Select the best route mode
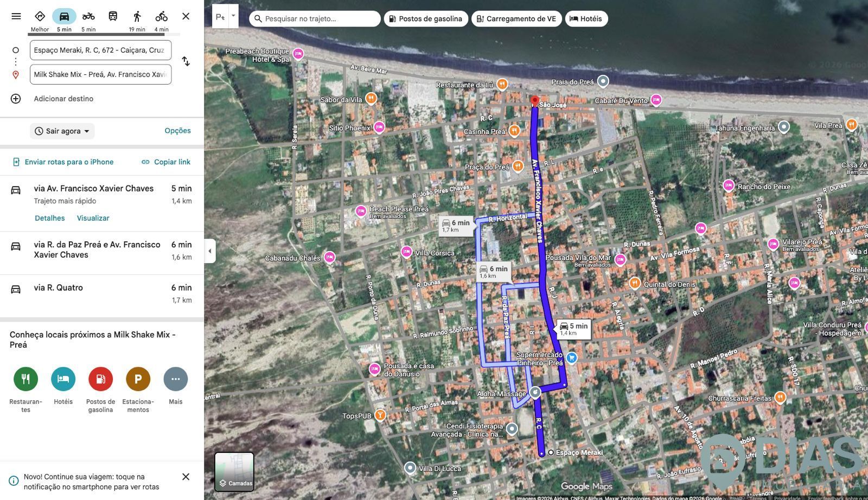Screen dimensions: 868x500 (x=40, y=17)
